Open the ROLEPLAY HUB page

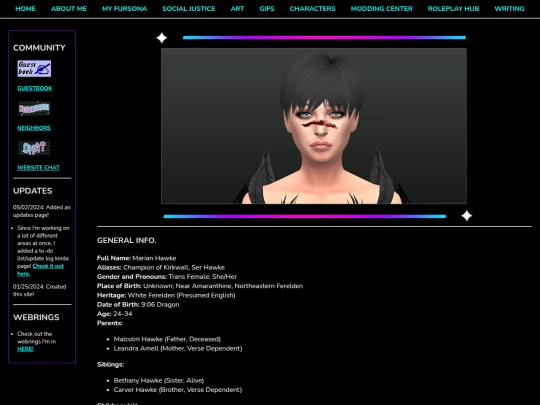coord(453,9)
